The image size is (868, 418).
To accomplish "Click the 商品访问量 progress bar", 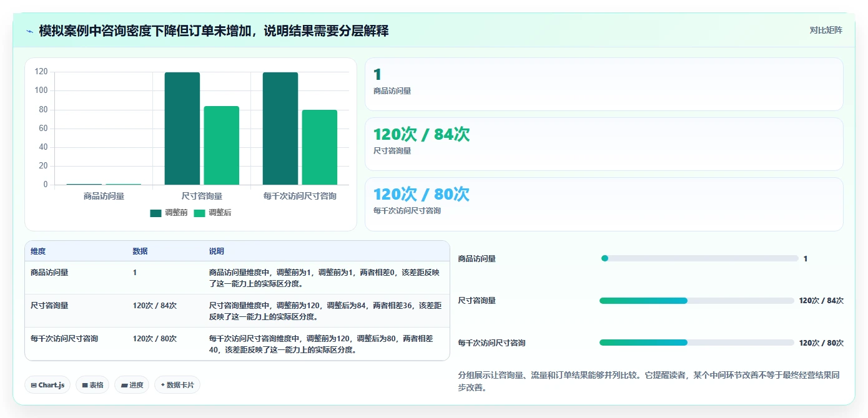I will click(699, 258).
